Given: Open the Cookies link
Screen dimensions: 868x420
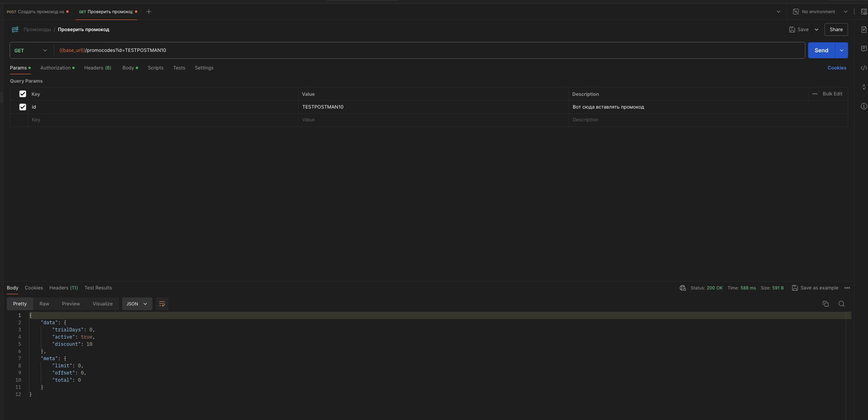Looking at the screenshot, I should [x=836, y=68].
